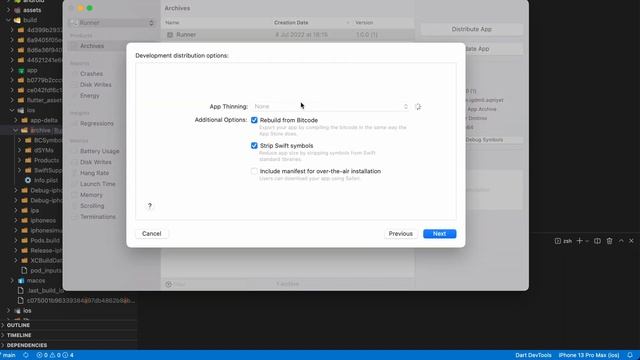Open the .last_build_id file

[x=46, y=291]
